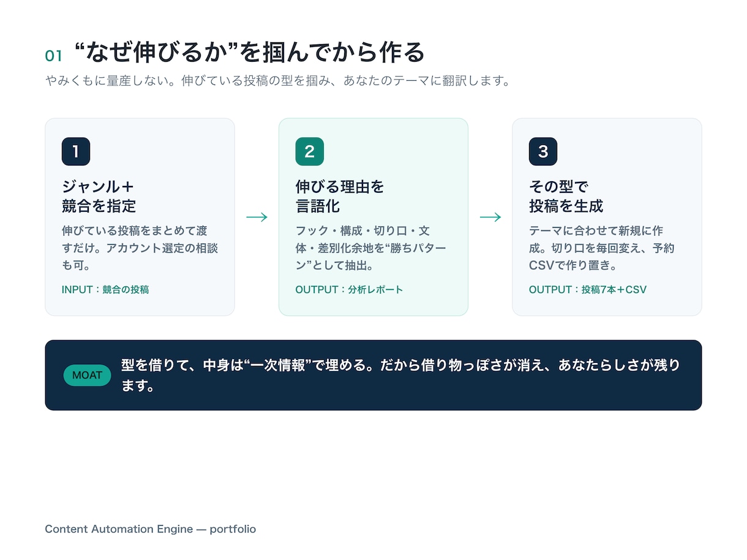Click the number 3 step badge
The height and width of the screenshot is (560, 747).
[543, 152]
